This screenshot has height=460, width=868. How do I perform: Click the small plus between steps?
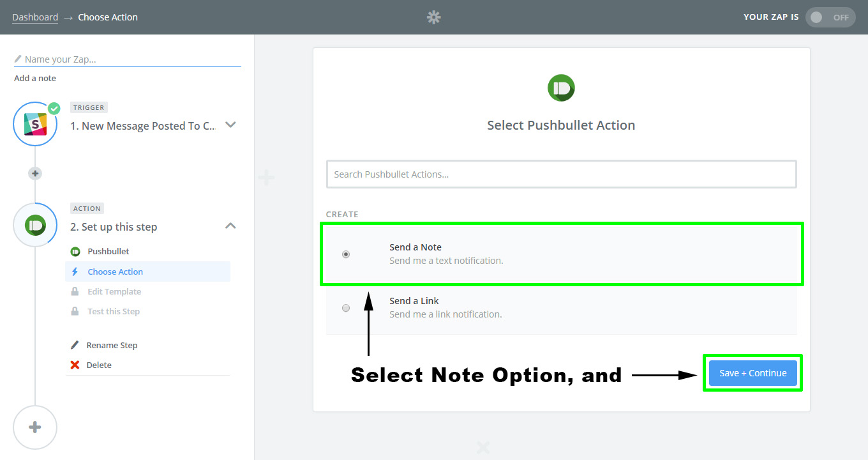point(35,173)
